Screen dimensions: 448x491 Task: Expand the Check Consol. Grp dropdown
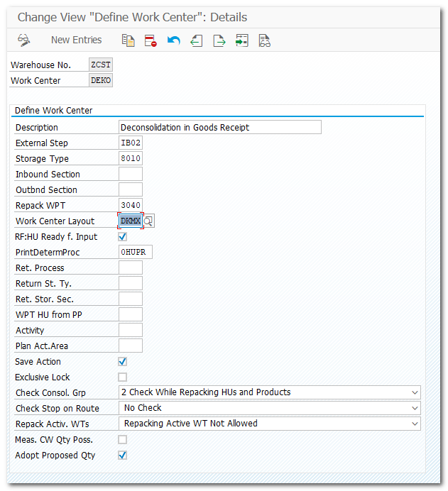click(x=415, y=392)
